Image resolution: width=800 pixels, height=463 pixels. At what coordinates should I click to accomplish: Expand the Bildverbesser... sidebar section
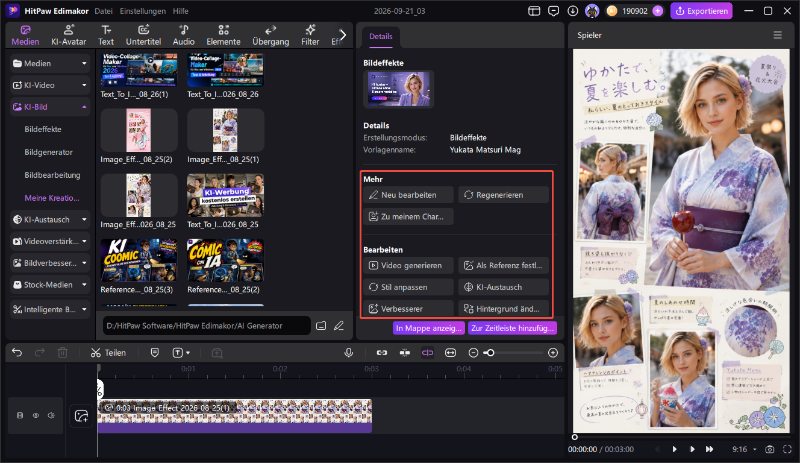(x=49, y=263)
